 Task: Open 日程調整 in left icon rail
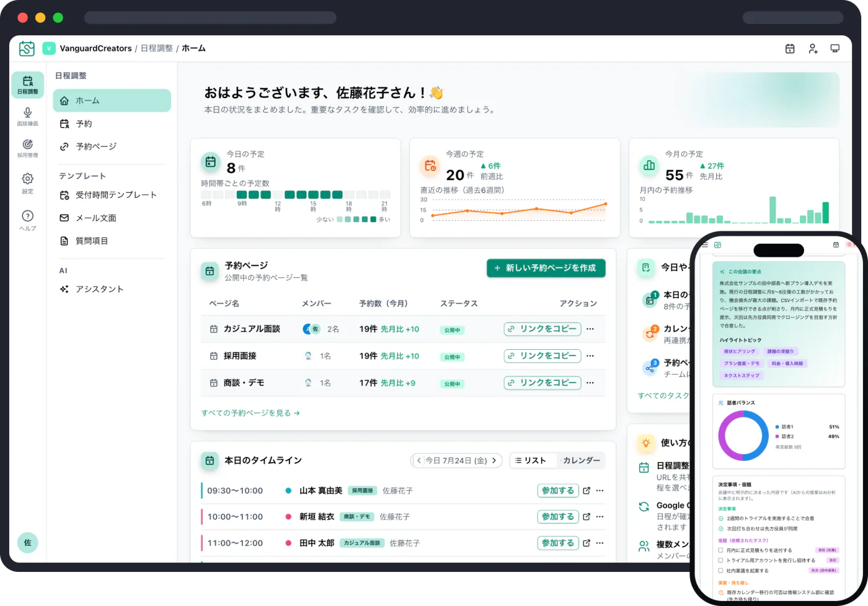pos(27,85)
